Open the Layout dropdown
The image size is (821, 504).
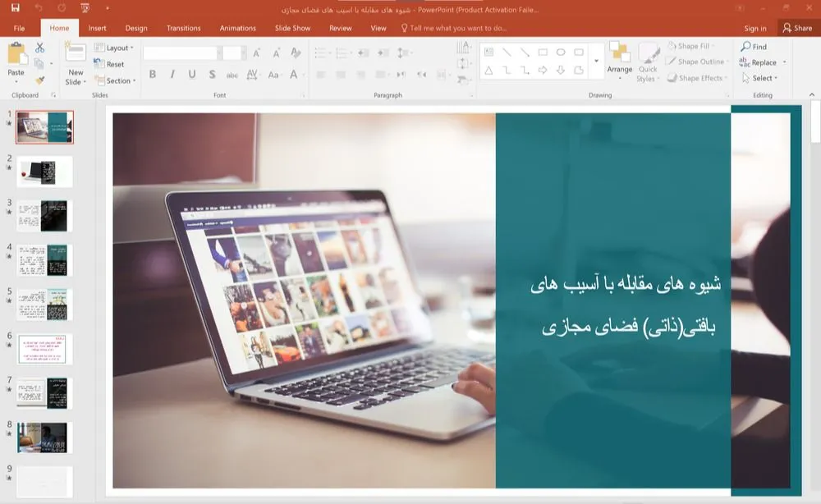pyautogui.click(x=115, y=48)
